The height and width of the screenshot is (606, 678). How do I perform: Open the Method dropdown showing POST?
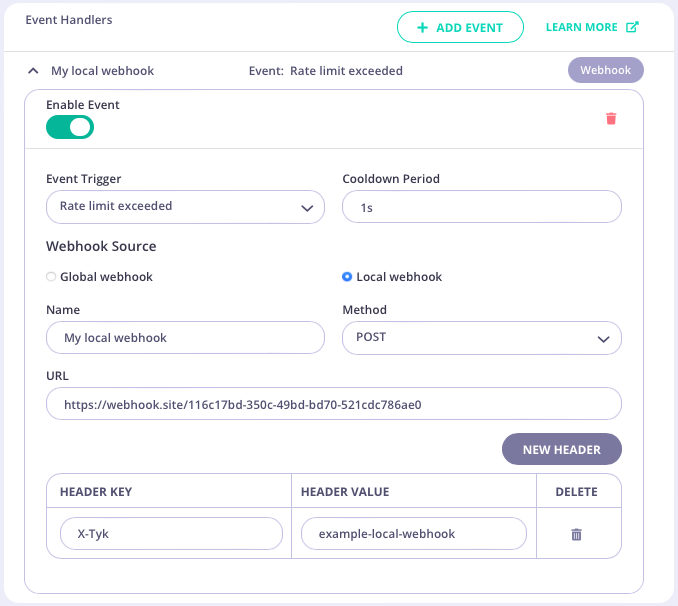(x=481, y=338)
